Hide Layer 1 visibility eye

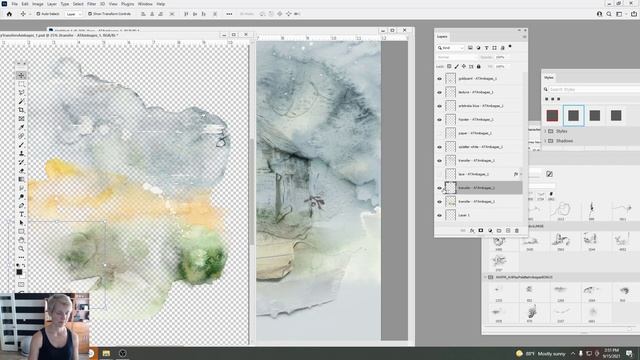coord(440,215)
